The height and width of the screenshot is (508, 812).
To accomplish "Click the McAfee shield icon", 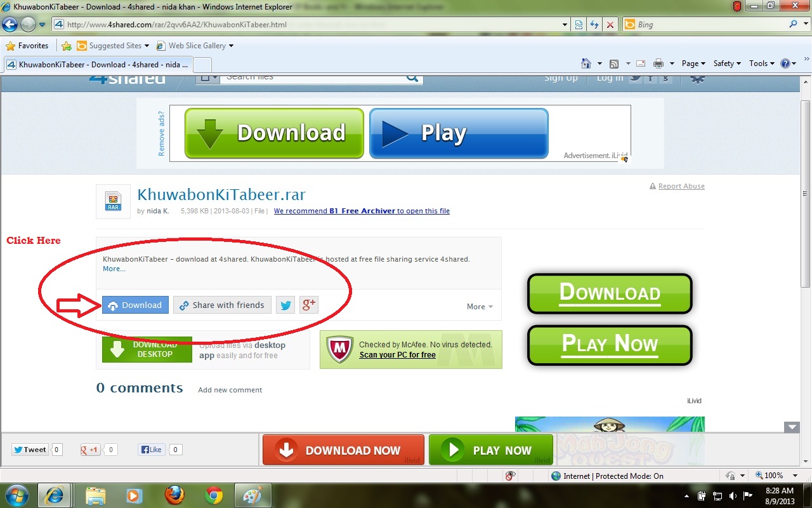I will [x=339, y=349].
